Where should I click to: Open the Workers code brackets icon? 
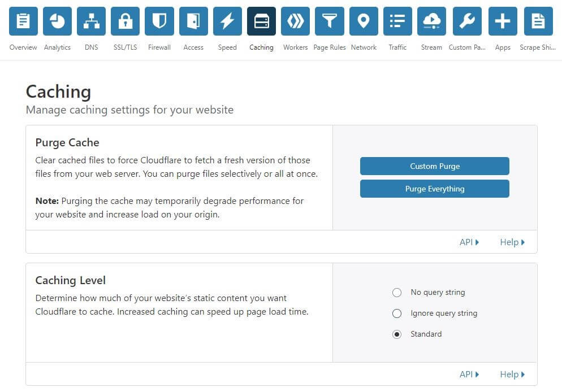[x=295, y=21]
